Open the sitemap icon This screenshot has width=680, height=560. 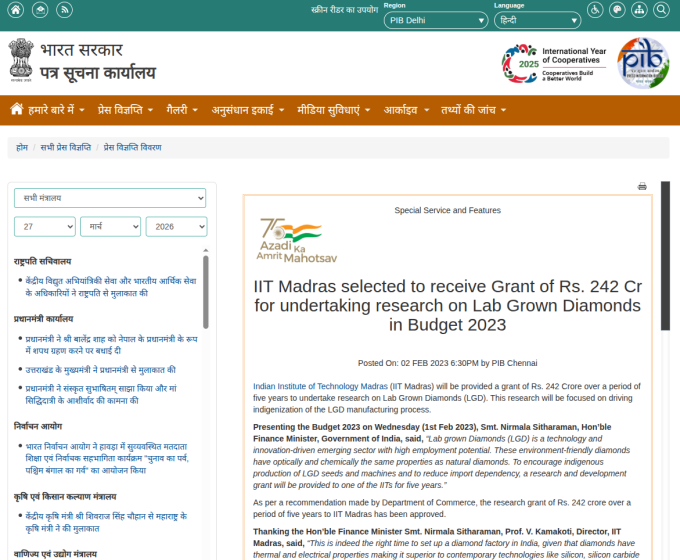tap(639, 10)
